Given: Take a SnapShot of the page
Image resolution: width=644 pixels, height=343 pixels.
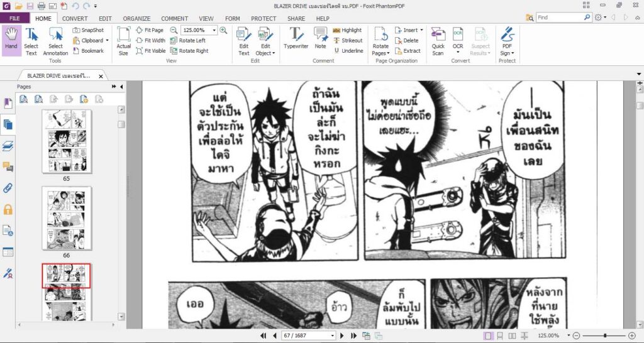Looking at the screenshot, I should click(88, 30).
